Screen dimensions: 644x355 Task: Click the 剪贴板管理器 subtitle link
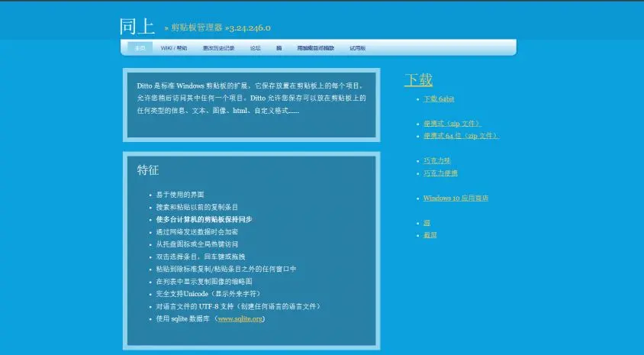click(x=197, y=27)
